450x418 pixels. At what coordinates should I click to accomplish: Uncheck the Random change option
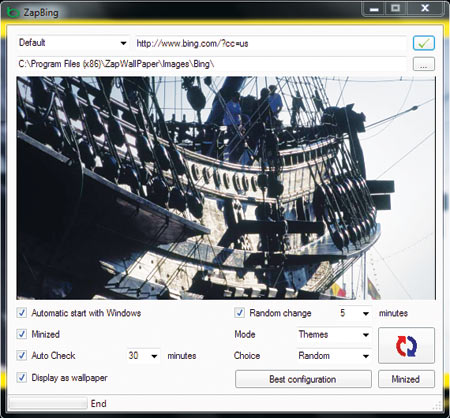[x=239, y=313]
